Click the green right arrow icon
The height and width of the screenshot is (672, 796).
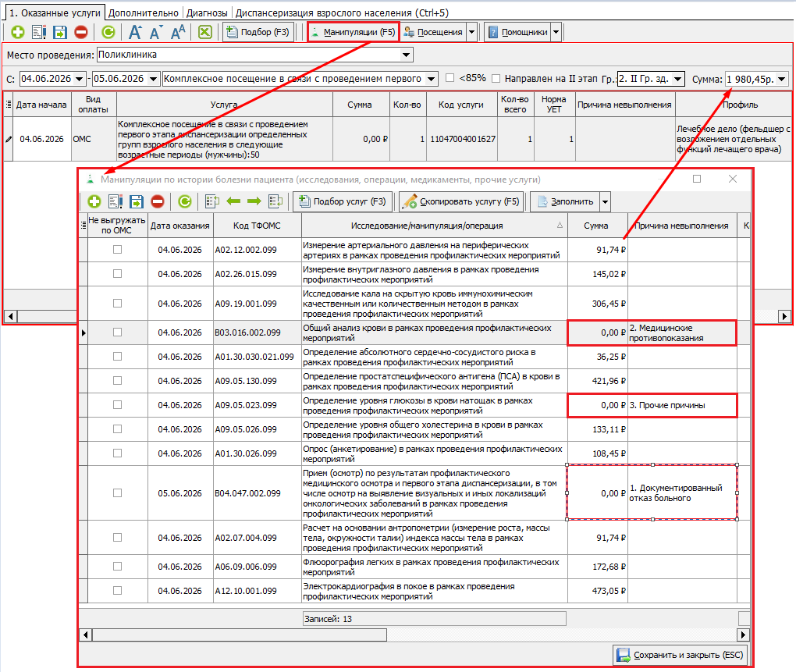[x=254, y=201]
